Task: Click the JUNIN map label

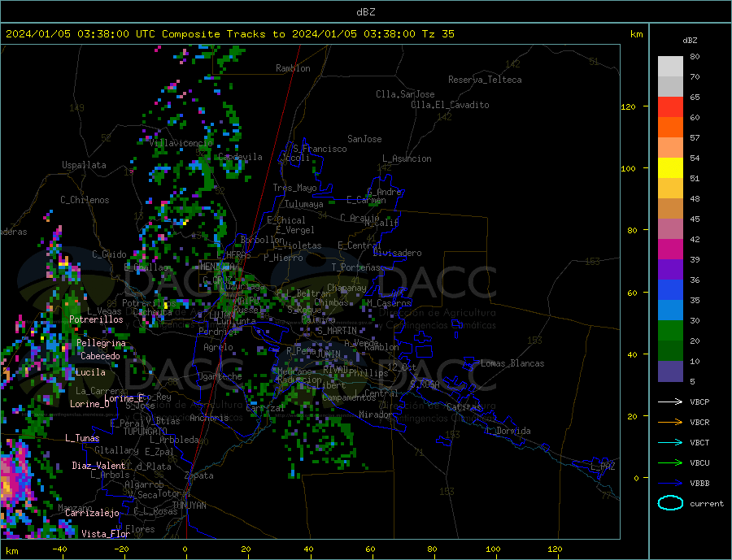Action: (329, 354)
